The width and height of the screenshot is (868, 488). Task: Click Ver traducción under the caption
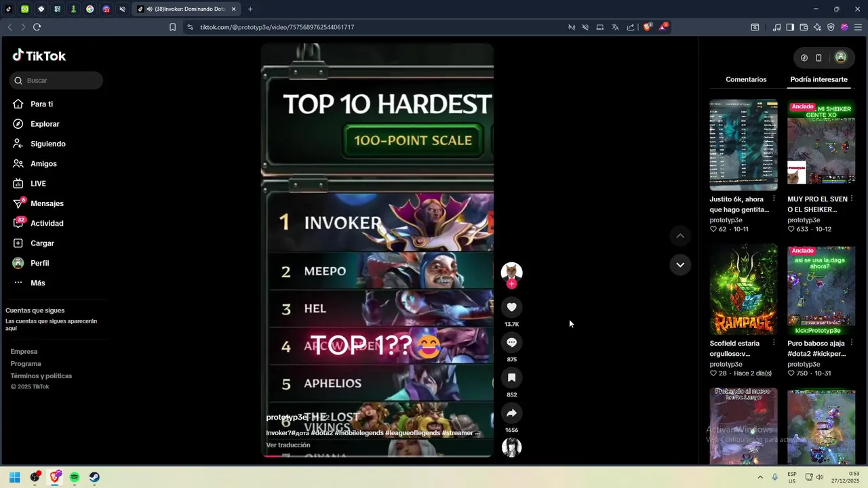click(288, 445)
